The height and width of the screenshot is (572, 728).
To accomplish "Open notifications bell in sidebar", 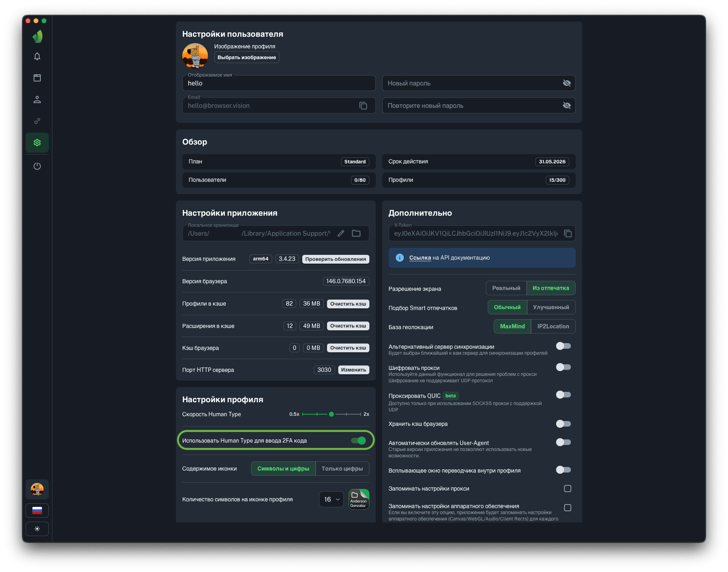I will [37, 56].
